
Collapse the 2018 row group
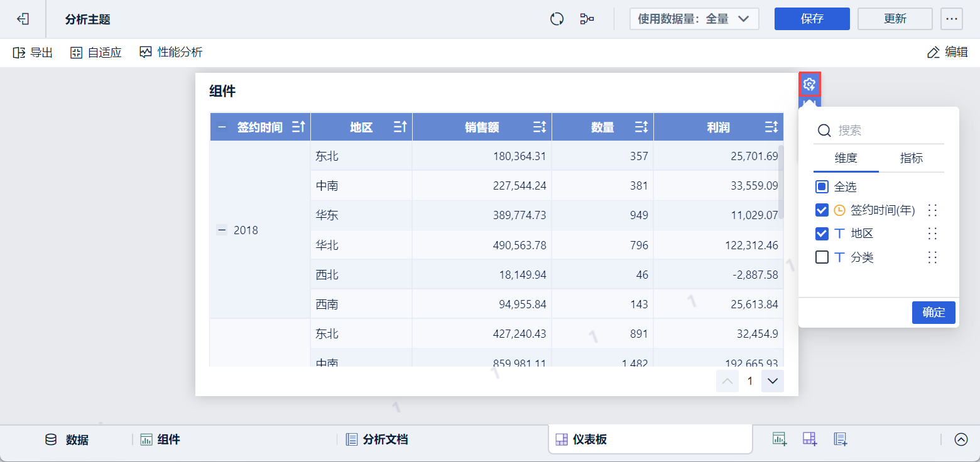pos(222,230)
